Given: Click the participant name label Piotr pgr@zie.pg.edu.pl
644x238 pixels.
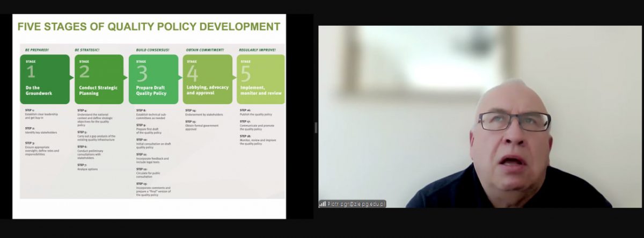Looking at the screenshot, I should point(356,204).
